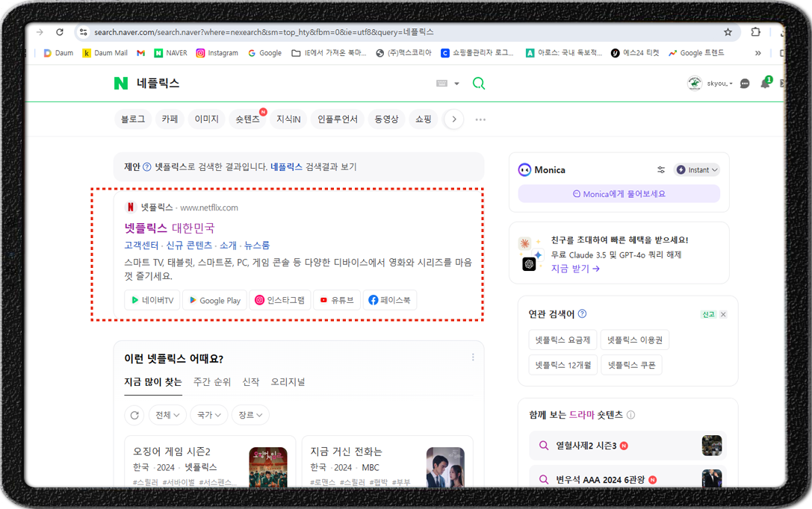Switch to the 인플루언서 tab
The width and height of the screenshot is (812, 509).
[x=338, y=119]
